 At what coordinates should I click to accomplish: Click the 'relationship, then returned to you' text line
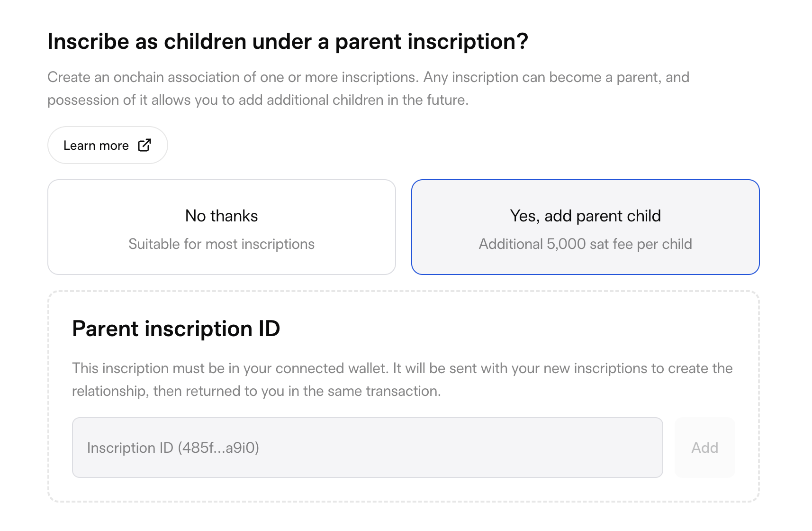[256, 391]
